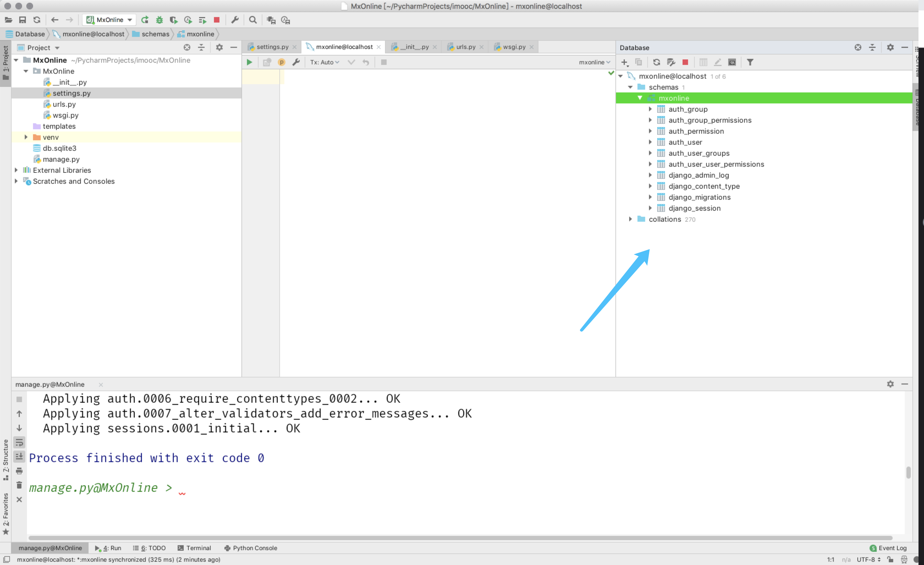
Task: Refresh the database with synchronize icon
Action: click(656, 62)
